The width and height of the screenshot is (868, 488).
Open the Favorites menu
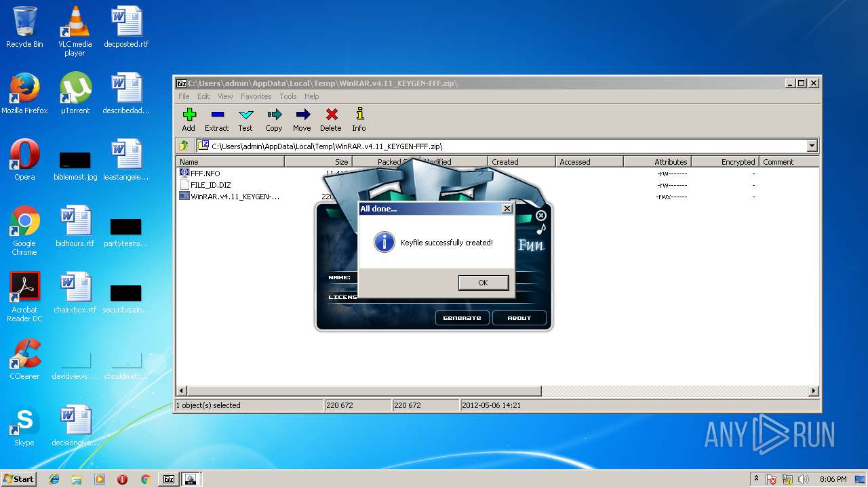click(256, 96)
